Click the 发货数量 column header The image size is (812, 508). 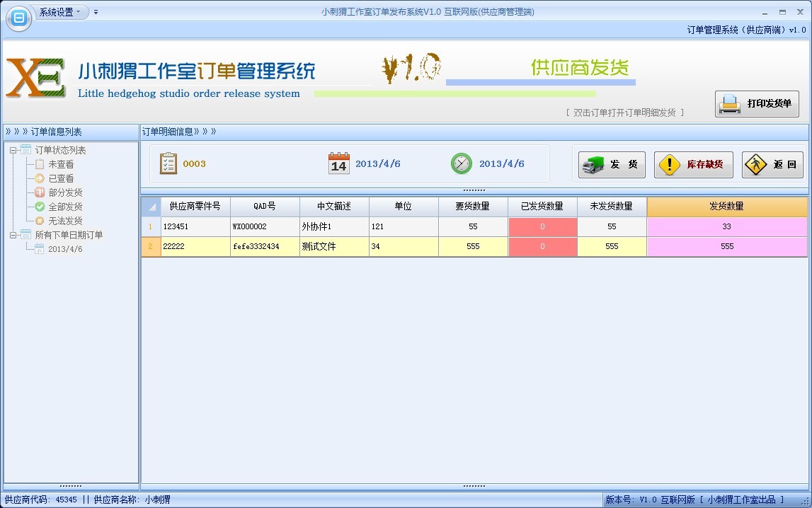click(727, 207)
